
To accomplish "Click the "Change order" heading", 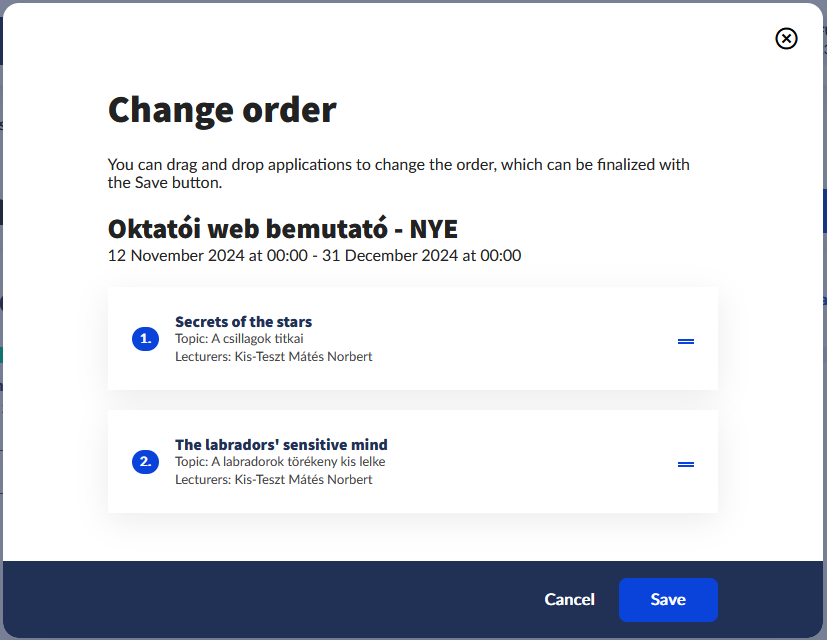I will point(222,109).
